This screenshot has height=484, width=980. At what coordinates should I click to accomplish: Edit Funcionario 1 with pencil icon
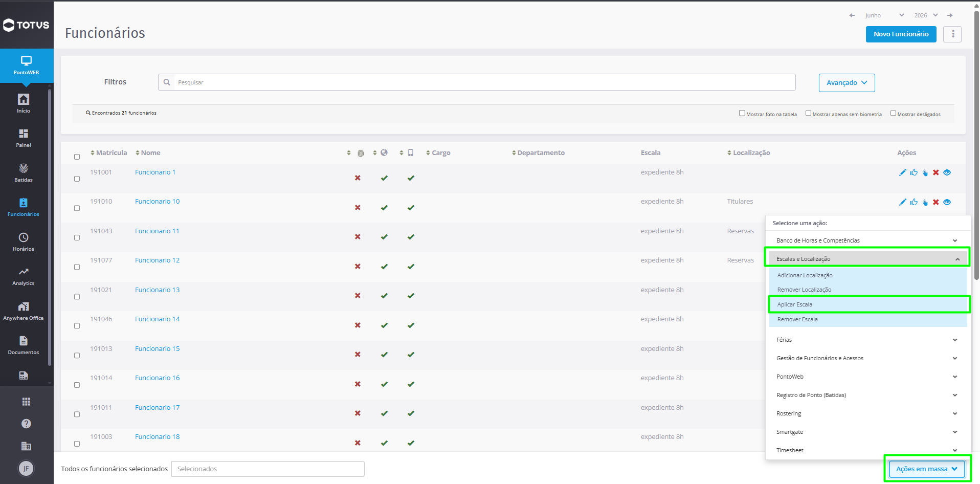tap(902, 172)
